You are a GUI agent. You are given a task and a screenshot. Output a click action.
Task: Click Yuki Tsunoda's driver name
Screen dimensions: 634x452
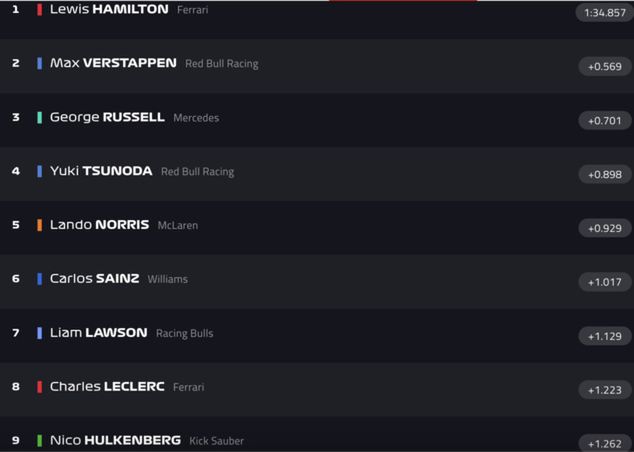click(x=101, y=171)
